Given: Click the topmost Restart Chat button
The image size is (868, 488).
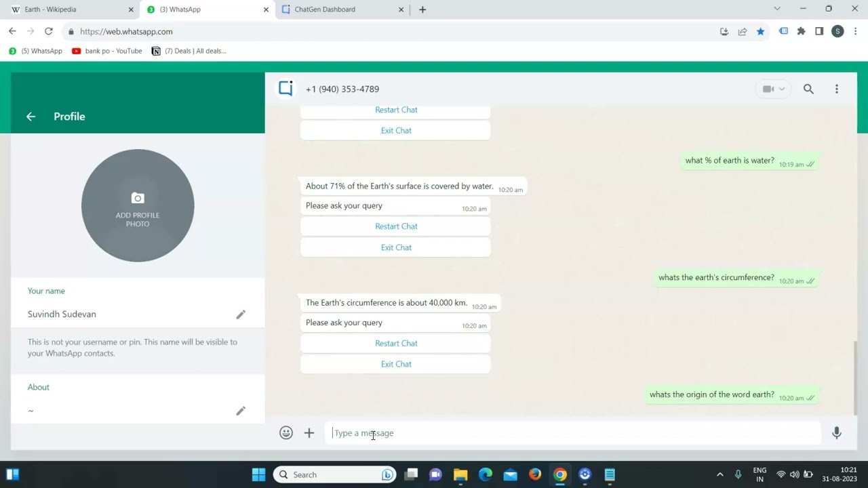Looking at the screenshot, I should click(396, 110).
